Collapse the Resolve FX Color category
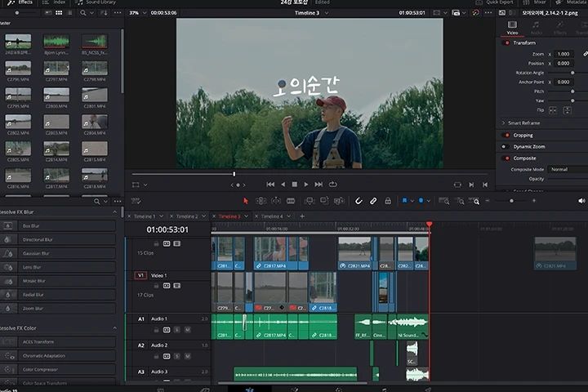This screenshot has width=588, height=392. (x=115, y=327)
